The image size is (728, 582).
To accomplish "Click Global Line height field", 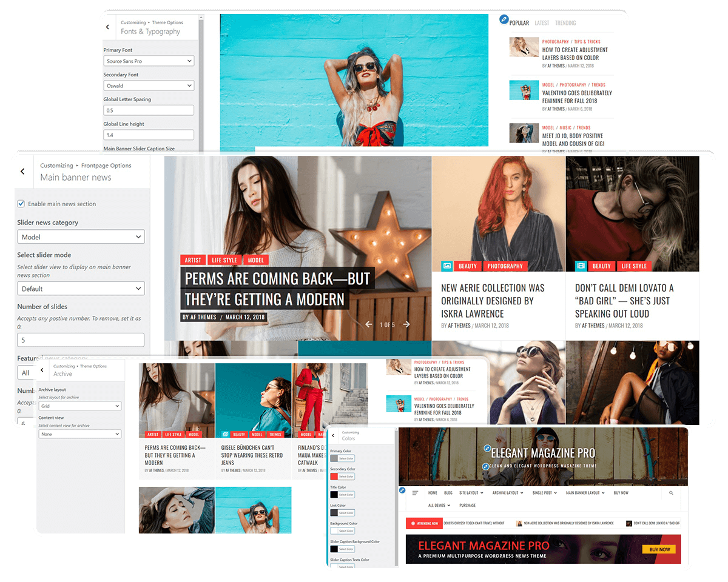I will (149, 135).
